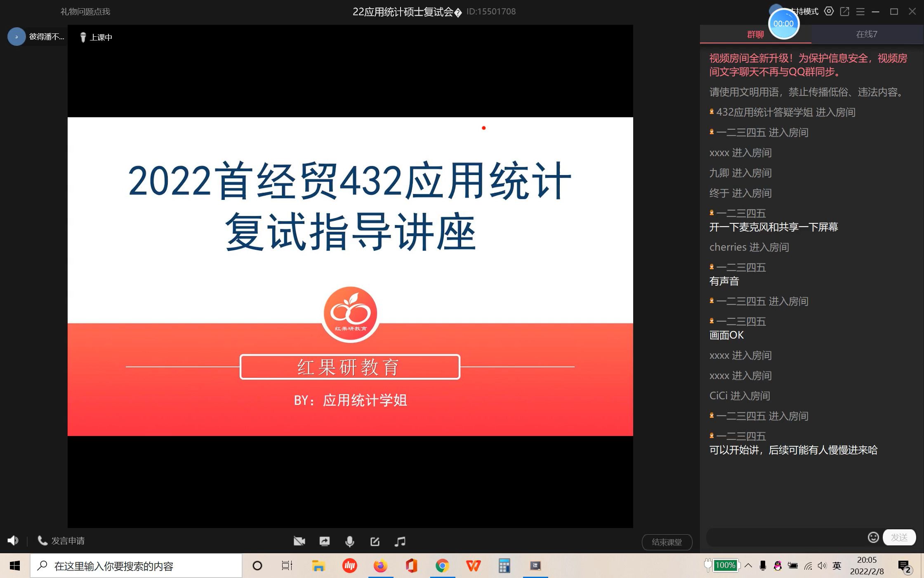Click room ID:15501708 text
Image resolution: width=924 pixels, height=578 pixels.
(491, 12)
